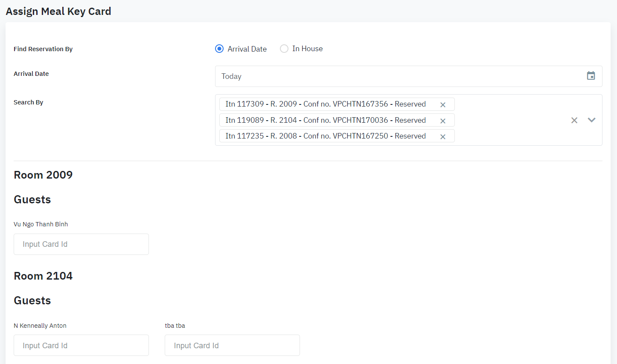Image resolution: width=617 pixels, height=364 pixels.
Task: Click the Room 2009 reservation chip text
Action: (x=325, y=104)
